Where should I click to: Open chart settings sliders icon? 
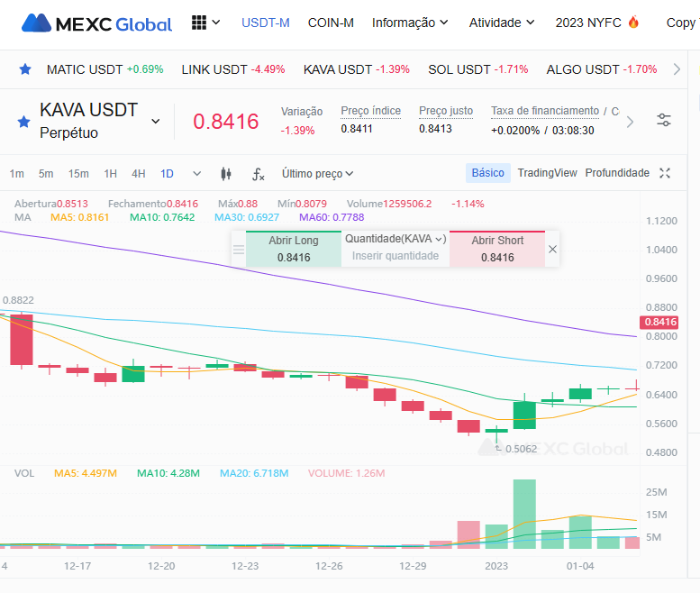coord(664,120)
